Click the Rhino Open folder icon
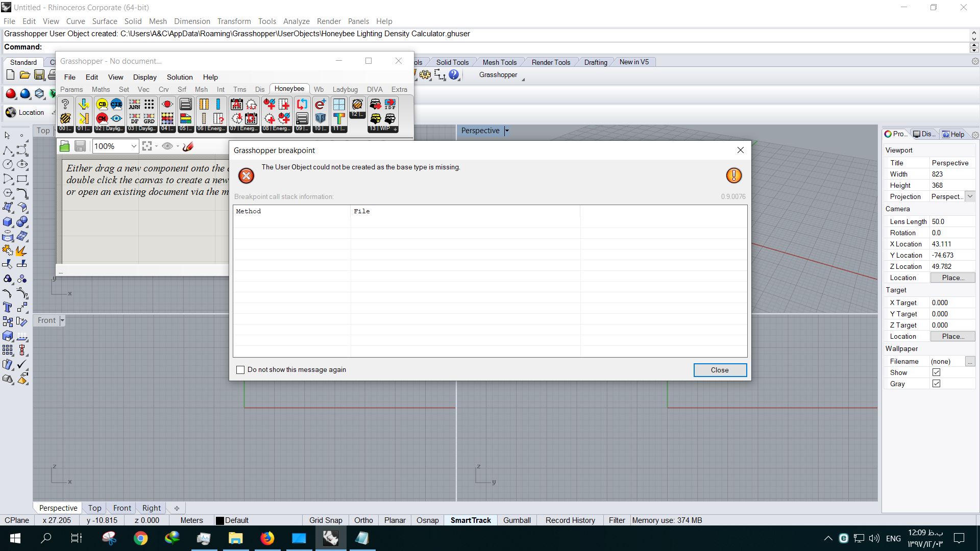This screenshot has width=980, height=551. tap(24, 75)
